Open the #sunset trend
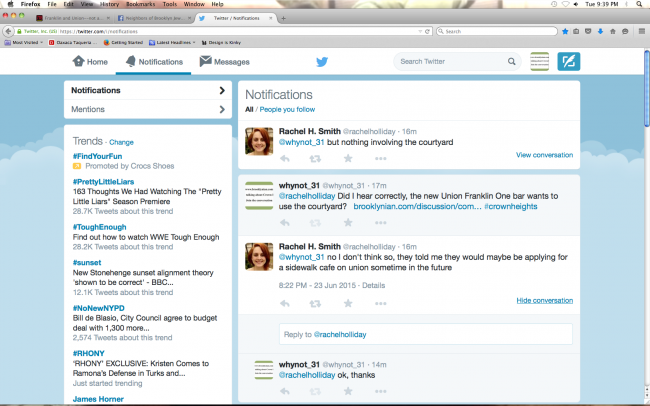Viewport: 650px width, 406px height. [87, 263]
